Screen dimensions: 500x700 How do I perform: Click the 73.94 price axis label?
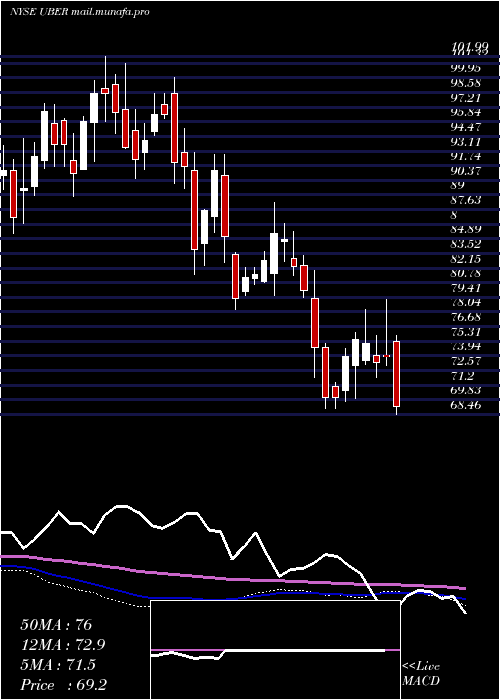pyautogui.click(x=466, y=347)
